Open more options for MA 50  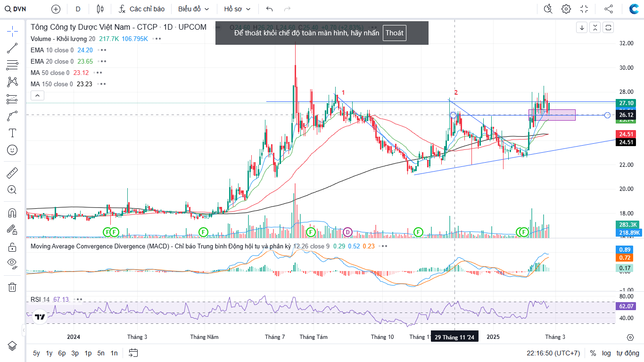pos(98,73)
